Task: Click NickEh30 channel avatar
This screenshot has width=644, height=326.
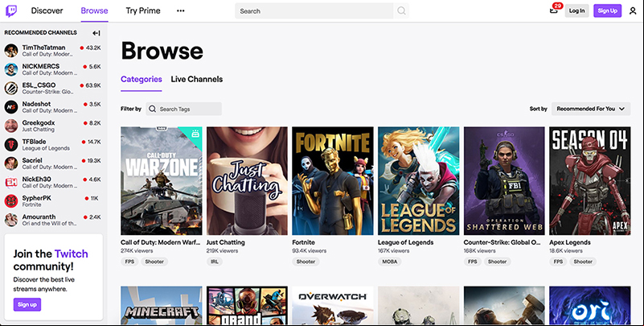Action: pyautogui.click(x=11, y=182)
